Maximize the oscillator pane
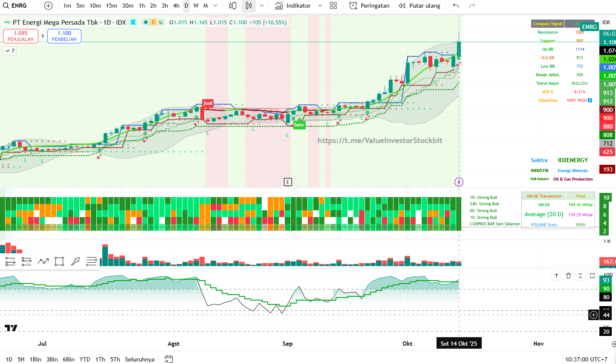The image size is (616, 364). tap(592, 276)
